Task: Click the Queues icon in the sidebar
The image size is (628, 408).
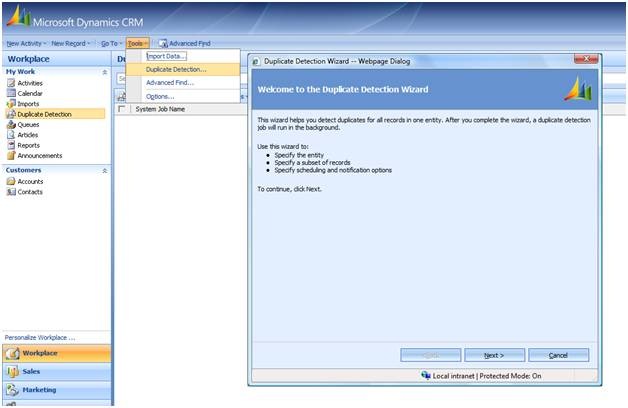Action: [11, 125]
